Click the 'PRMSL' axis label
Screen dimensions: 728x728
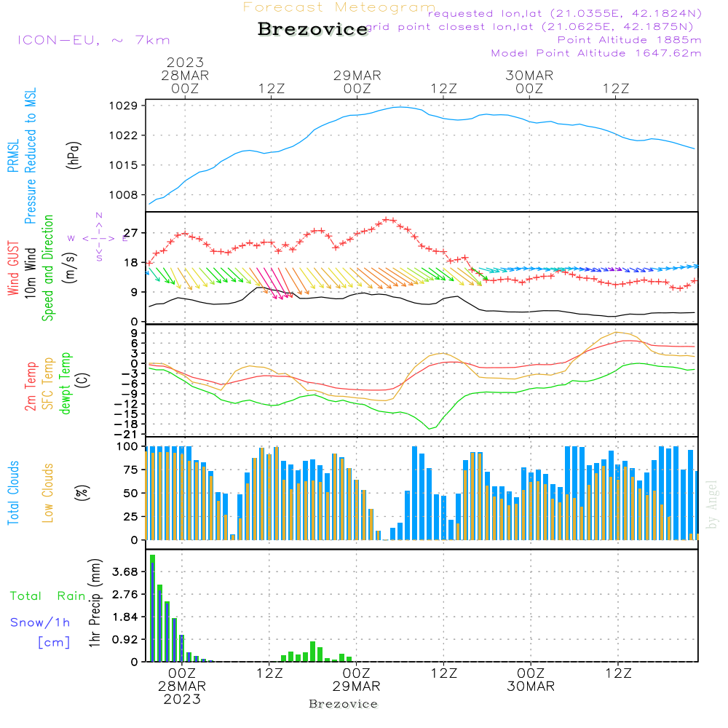[13, 156]
